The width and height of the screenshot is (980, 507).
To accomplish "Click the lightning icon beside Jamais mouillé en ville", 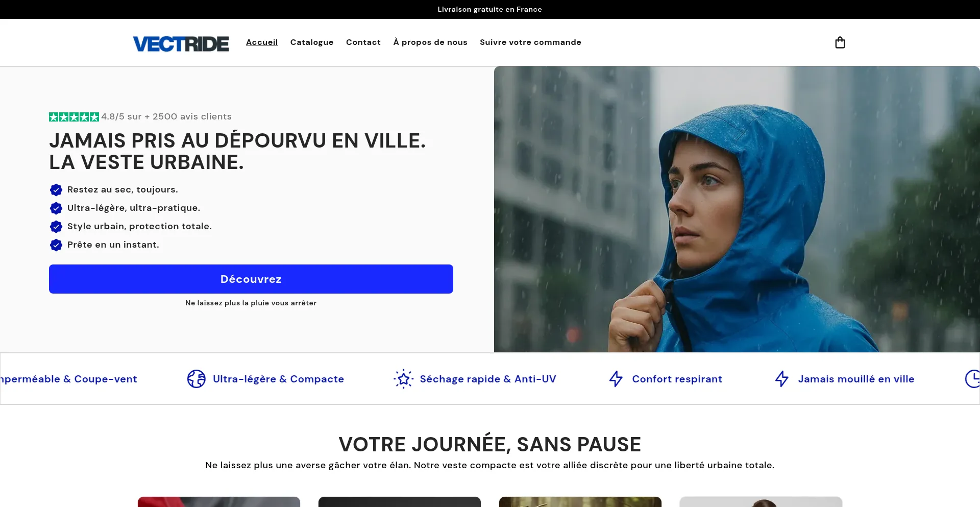I will coord(782,379).
